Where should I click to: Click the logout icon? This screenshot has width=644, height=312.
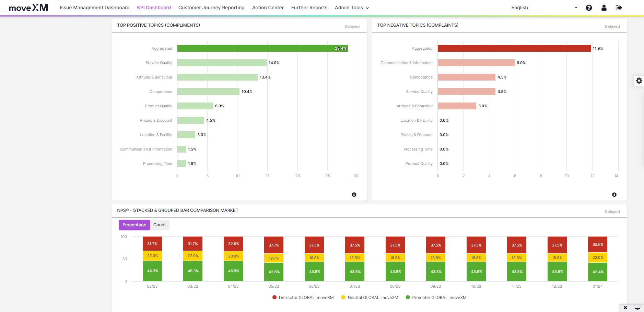tap(619, 8)
